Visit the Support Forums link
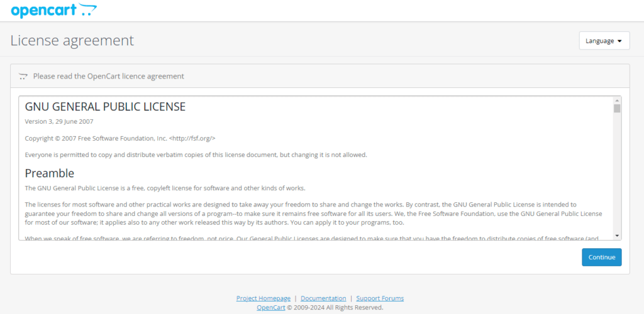Viewport: 644px width, 314px height. (380, 298)
